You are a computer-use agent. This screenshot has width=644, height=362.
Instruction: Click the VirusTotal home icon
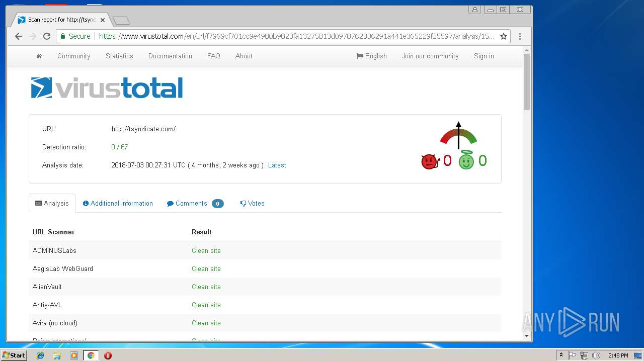coord(39,56)
